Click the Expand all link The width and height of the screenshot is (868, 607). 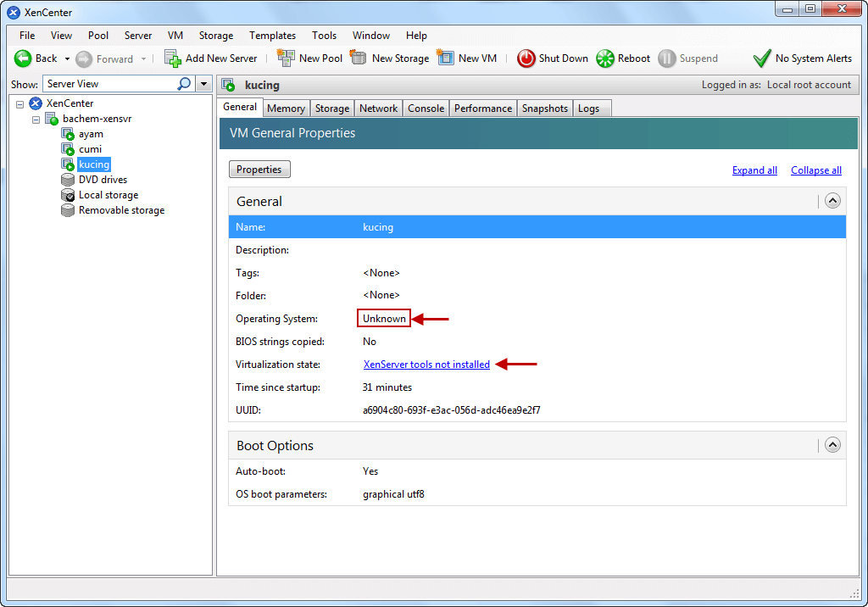click(754, 170)
